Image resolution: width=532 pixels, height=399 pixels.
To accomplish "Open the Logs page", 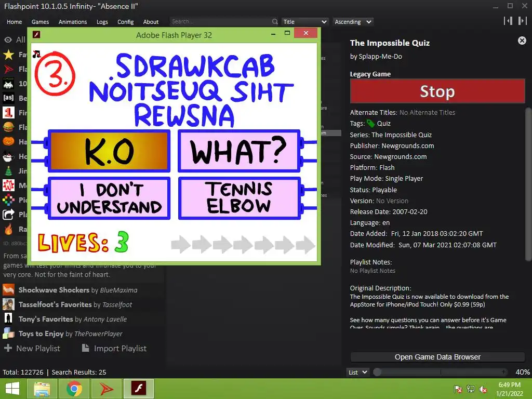I will pos(102,22).
